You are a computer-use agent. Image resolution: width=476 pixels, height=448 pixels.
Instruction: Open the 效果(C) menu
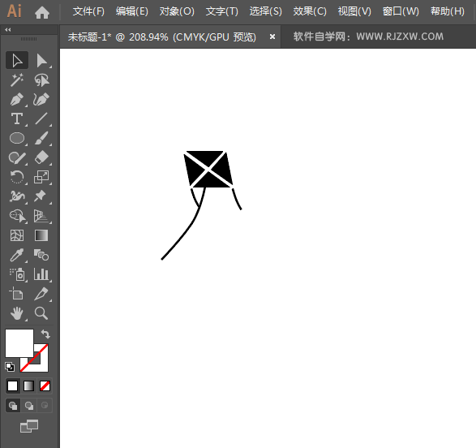tap(310, 11)
